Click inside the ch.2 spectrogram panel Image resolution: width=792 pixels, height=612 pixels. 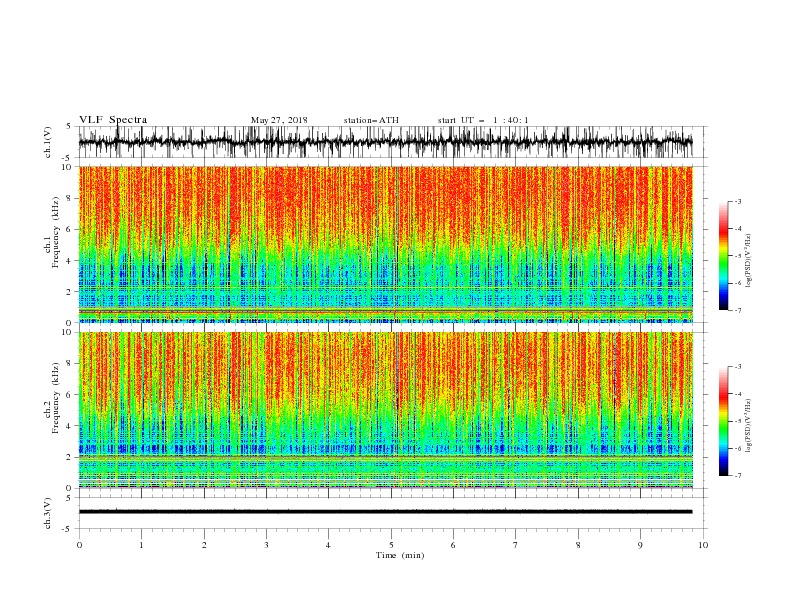coord(385,410)
